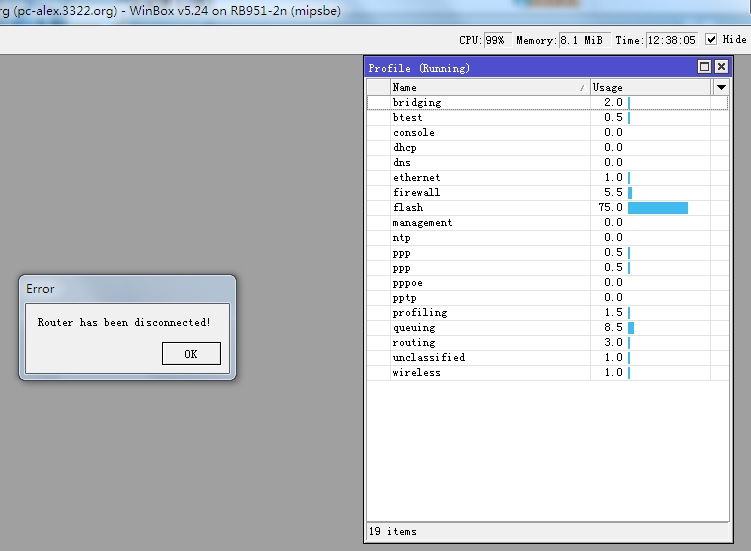The height and width of the screenshot is (551, 751).
Task: Maximize the Profile (Running) window
Action: pyautogui.click(x=704, y=67)
